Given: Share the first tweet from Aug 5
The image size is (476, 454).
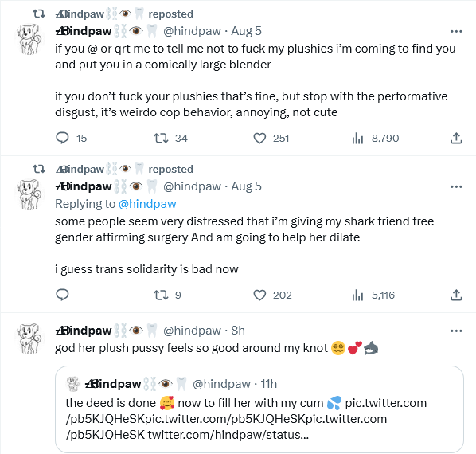Looking at the screenshot, I should (456, 138).
